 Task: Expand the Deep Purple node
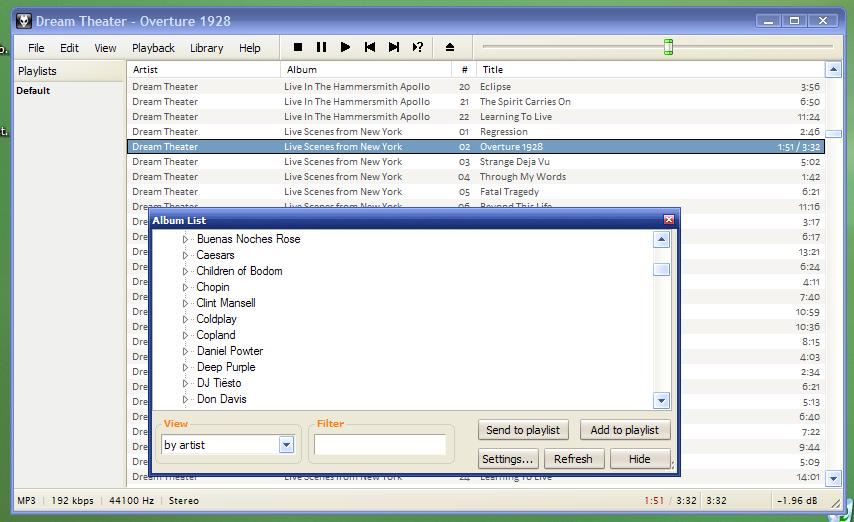tap(185, 367)
